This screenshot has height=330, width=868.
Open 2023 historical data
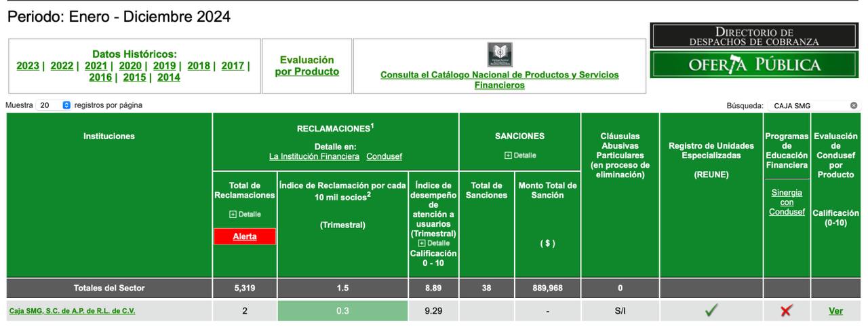28,66
